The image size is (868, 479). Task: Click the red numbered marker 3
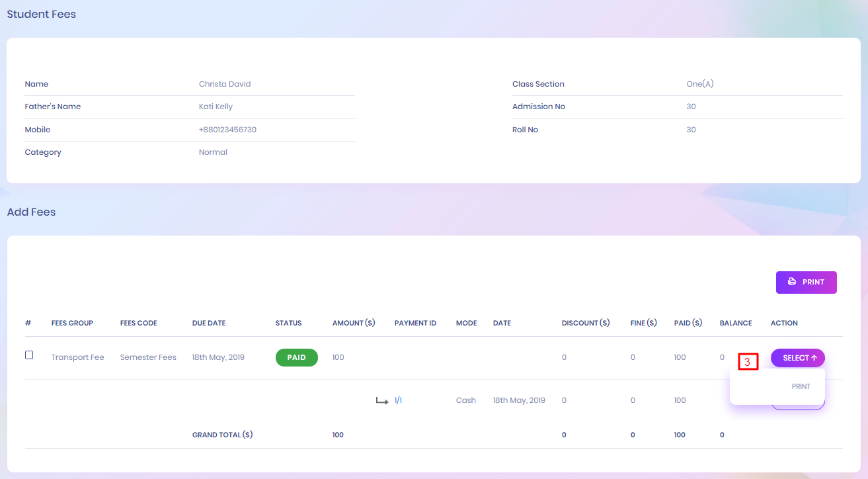coord(747,362)
